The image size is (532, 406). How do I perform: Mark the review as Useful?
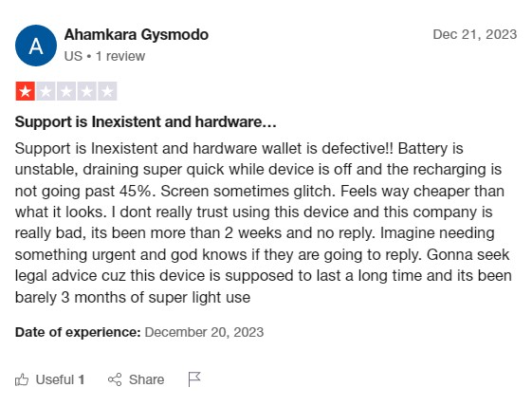50,379
